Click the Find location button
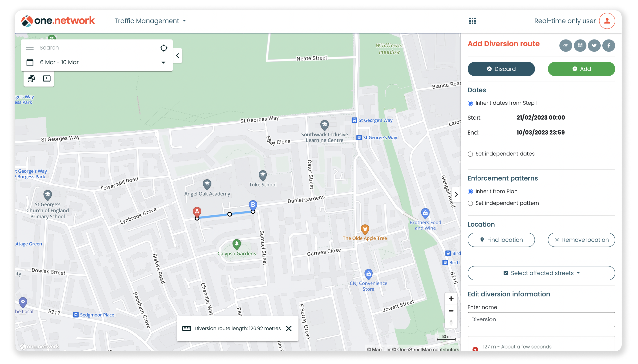Screen dimensions: 638x364 501,240
